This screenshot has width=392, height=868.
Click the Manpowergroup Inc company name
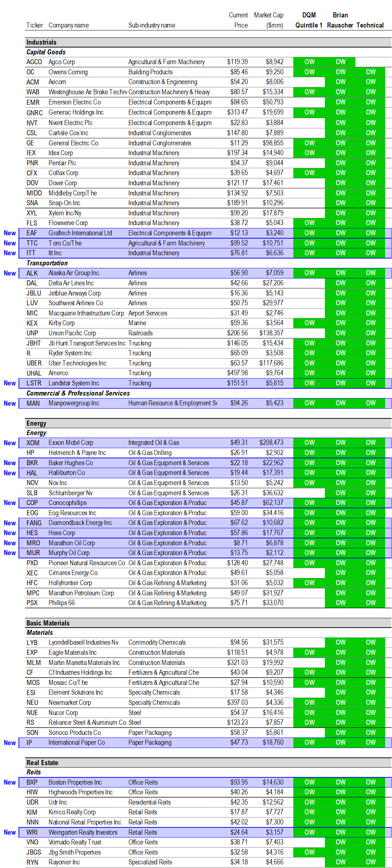click(74, 403)
